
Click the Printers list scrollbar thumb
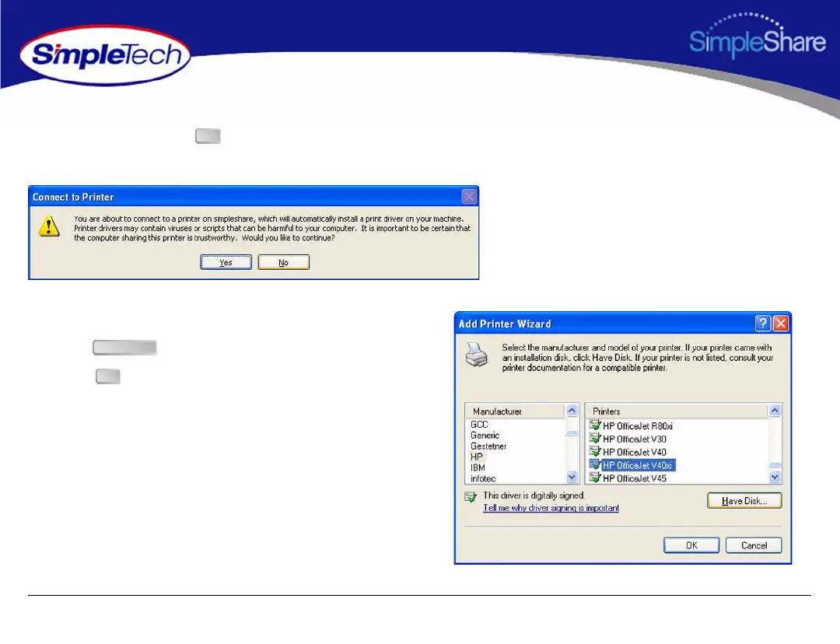775,465
